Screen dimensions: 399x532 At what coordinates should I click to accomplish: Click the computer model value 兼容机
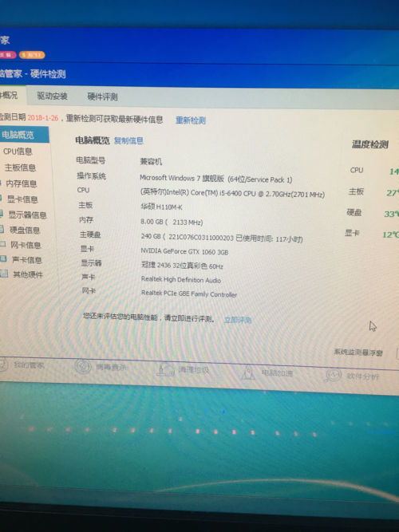pyautogui.click(x=151, y=161)
